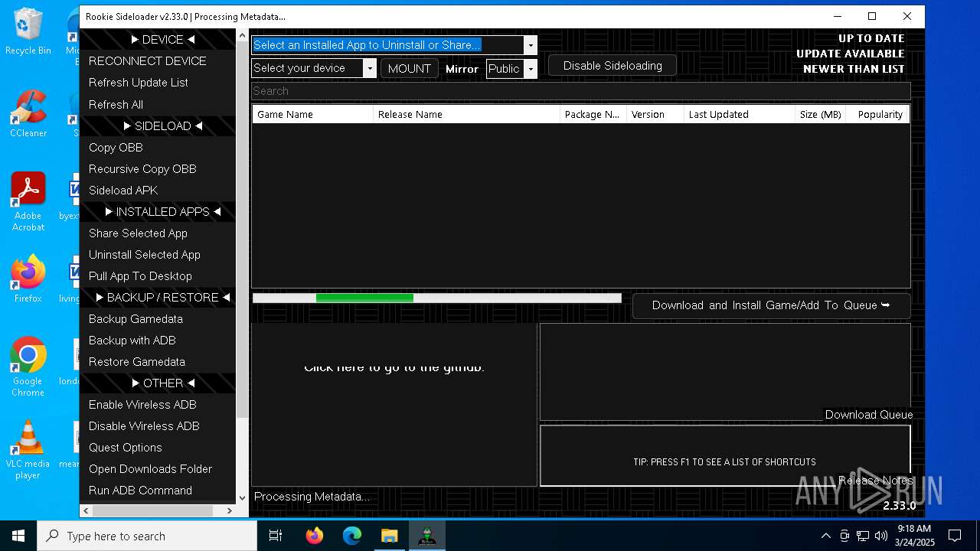Click the Download Queue panel
This screenshot has width=980, height=551.
(x=725, y=372)
